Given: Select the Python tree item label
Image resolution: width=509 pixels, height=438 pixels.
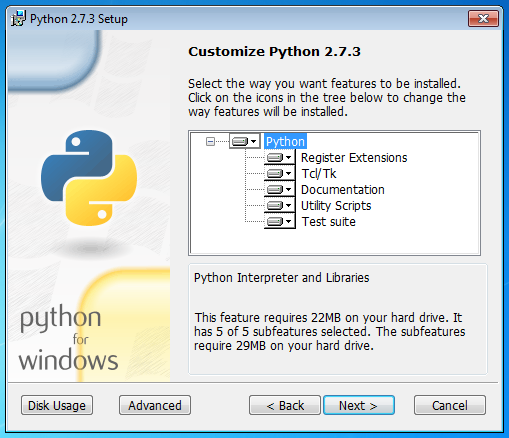Looking at the screenshot, I should point(285,142).
